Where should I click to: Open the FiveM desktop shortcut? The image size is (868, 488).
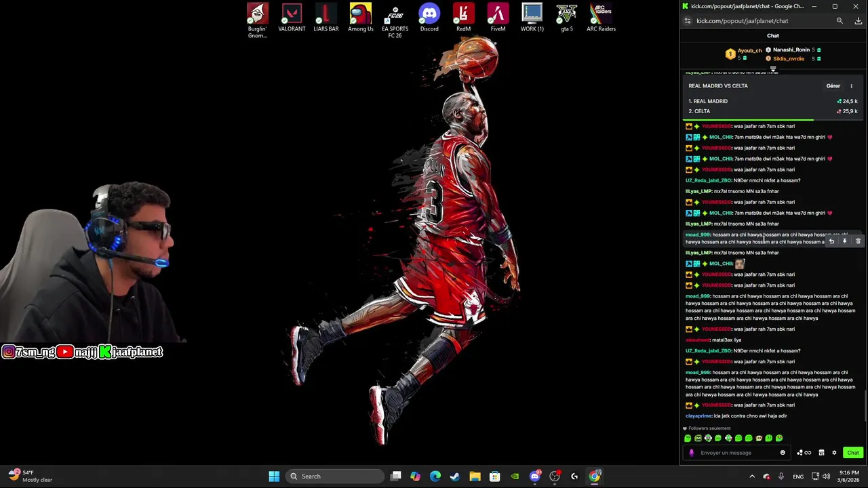(x=498, y=18)
